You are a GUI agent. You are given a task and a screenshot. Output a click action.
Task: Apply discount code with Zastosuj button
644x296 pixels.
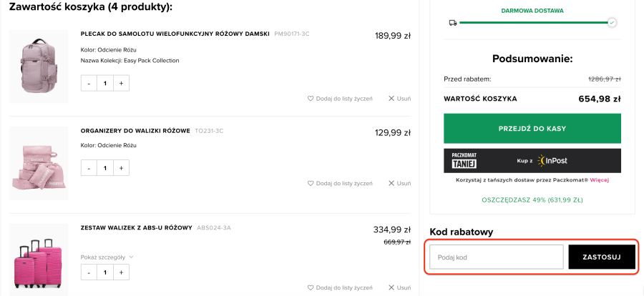602,257
